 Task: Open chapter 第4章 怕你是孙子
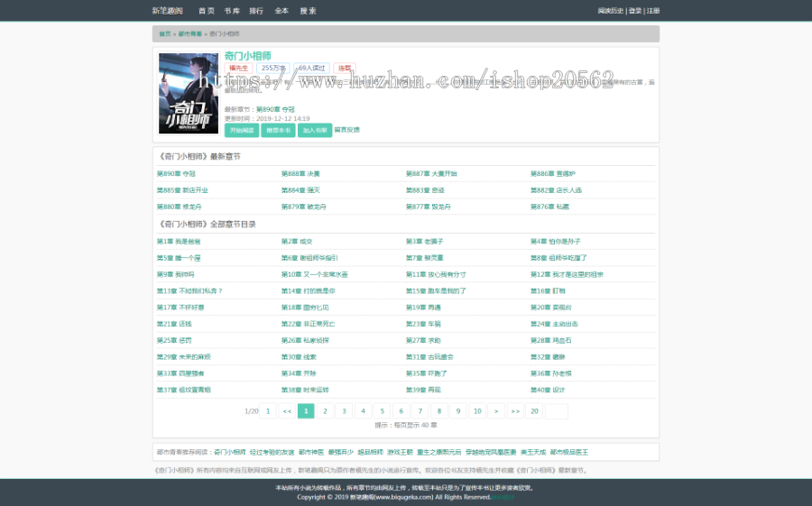coord(555,242)
